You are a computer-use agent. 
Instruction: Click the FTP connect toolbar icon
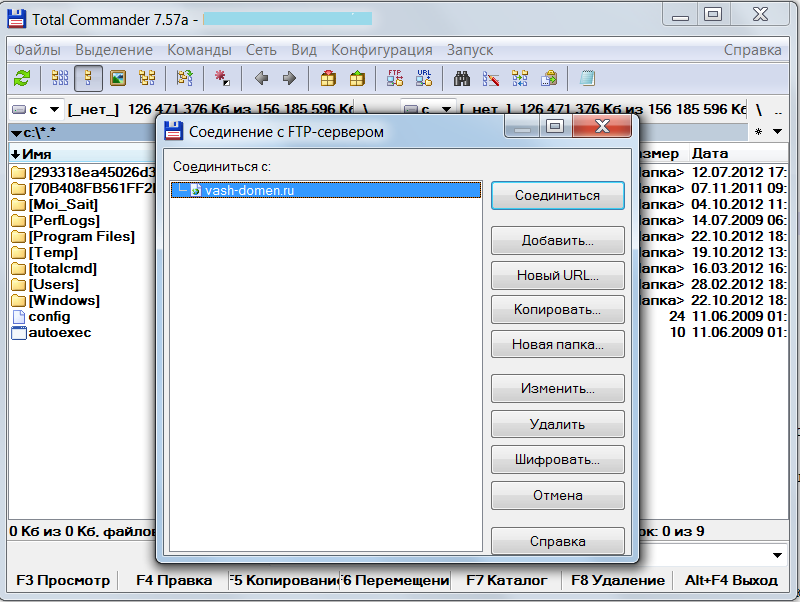395,78
